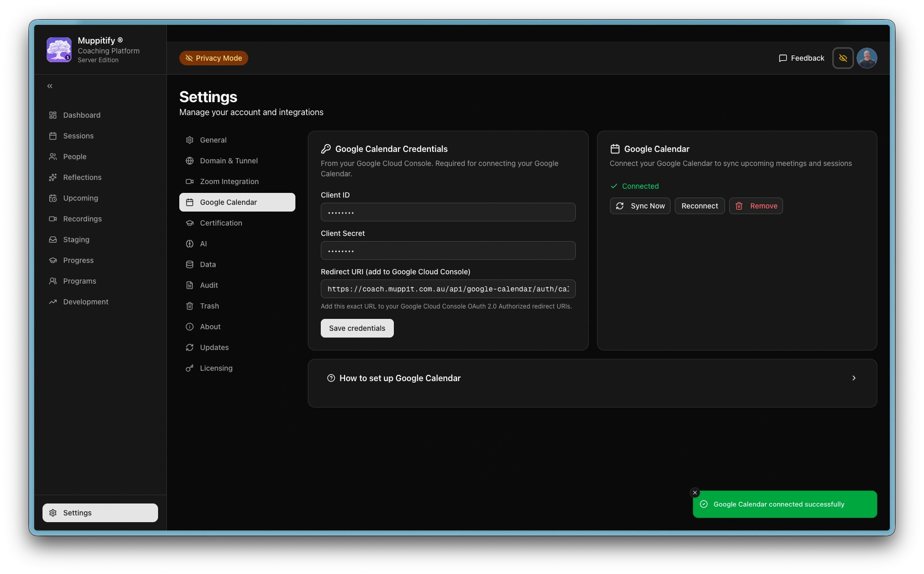
Task: Open the Licensing settings section
Action: coord(216,368)
